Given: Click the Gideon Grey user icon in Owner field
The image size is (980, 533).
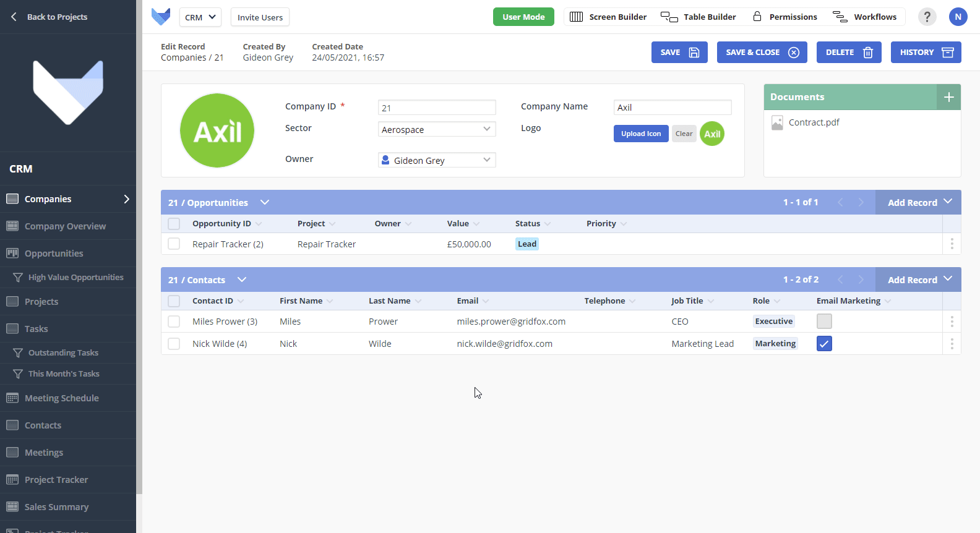Looking at the screenshot, I should tap(385, 160).
